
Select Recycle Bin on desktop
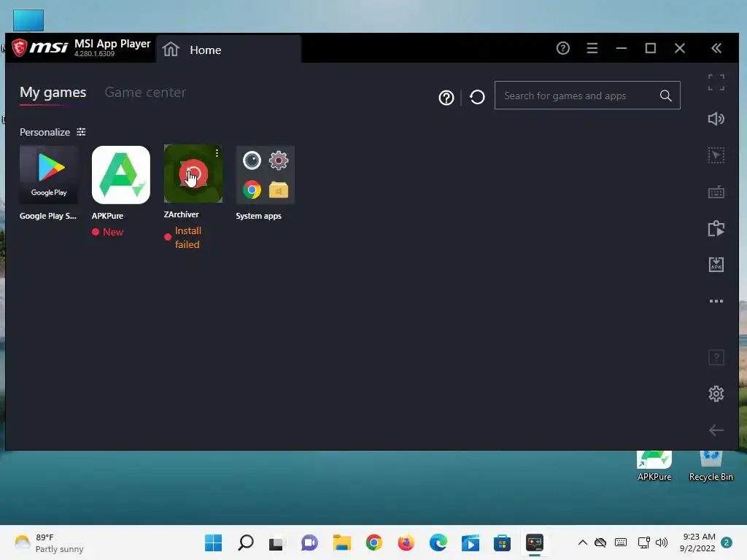click(x=711, y=466)
